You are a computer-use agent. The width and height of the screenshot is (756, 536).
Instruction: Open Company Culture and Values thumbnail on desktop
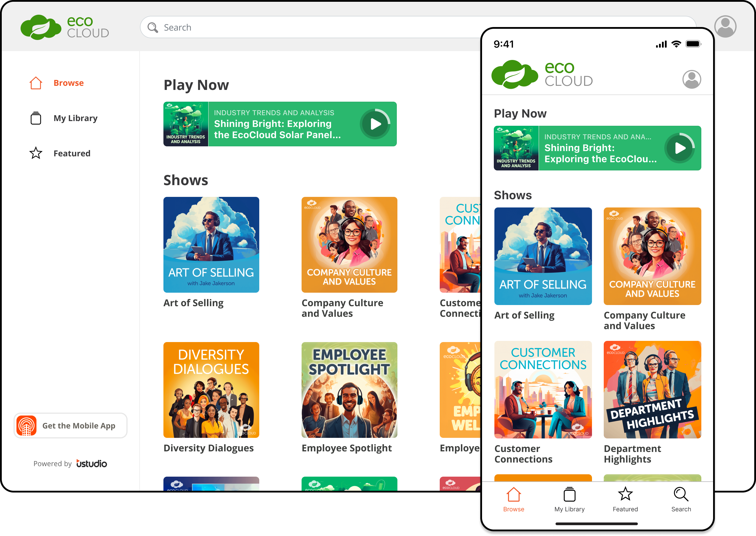(349, 244)
